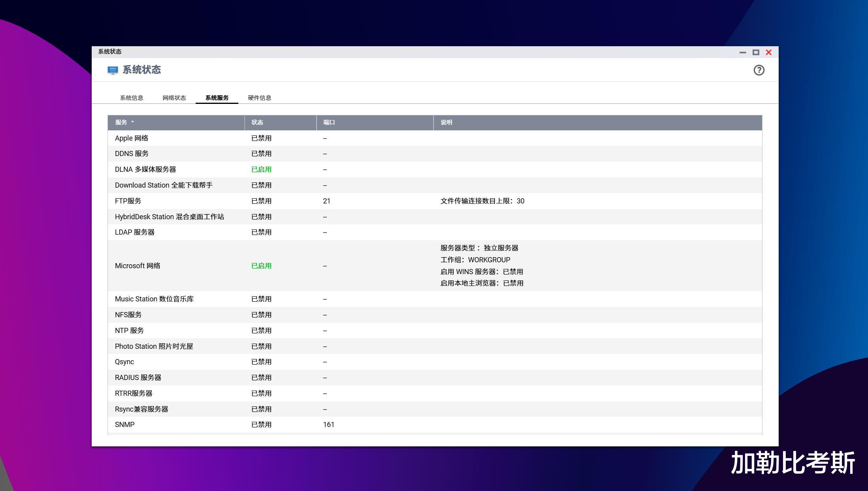This screenshot has width=868, height=491.
Task: Open the help question mark icon
Action: coord(759,70)
